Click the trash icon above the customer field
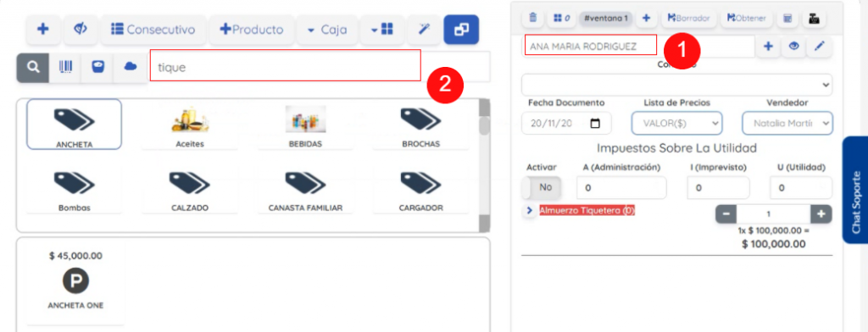 [532, 19]
